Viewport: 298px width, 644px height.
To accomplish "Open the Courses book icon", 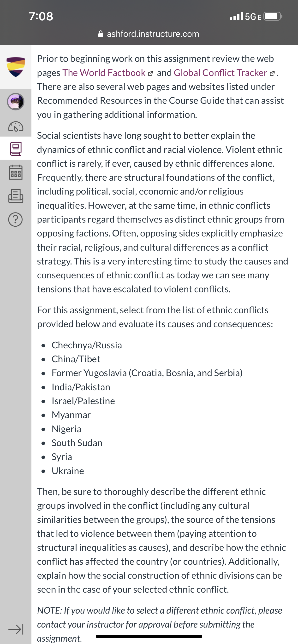I will point(16,149).
